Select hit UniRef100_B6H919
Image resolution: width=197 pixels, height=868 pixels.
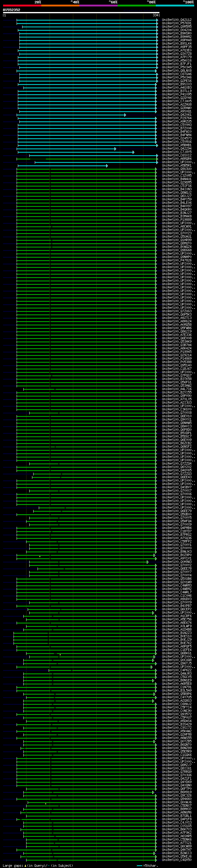(176, 792)
